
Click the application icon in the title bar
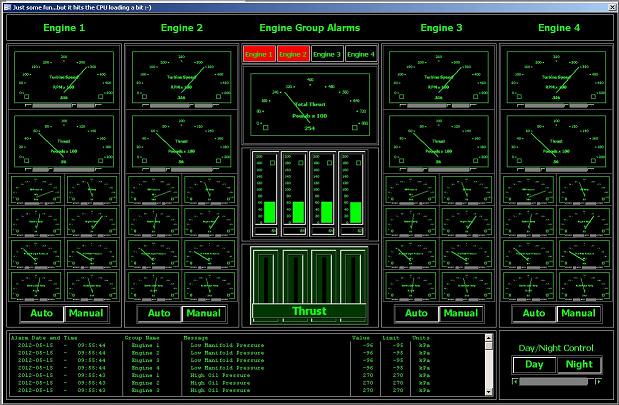(6, 6)
